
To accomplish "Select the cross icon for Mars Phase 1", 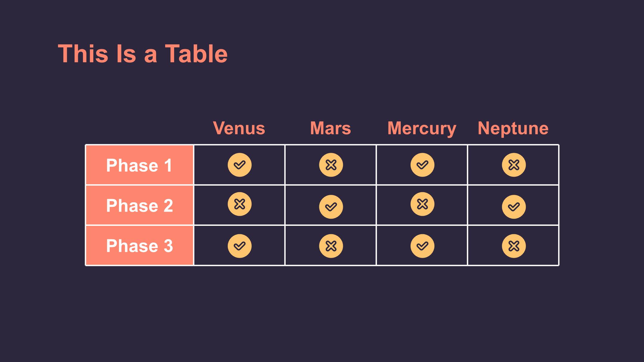I will coord(331,165).
